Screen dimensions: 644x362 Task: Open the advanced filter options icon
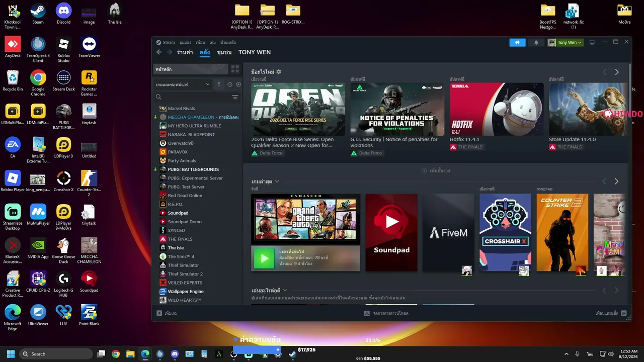click(235, 97)
